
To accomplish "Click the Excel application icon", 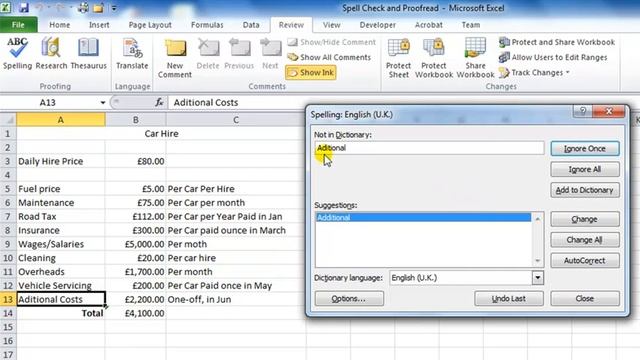I will [6, 7].
